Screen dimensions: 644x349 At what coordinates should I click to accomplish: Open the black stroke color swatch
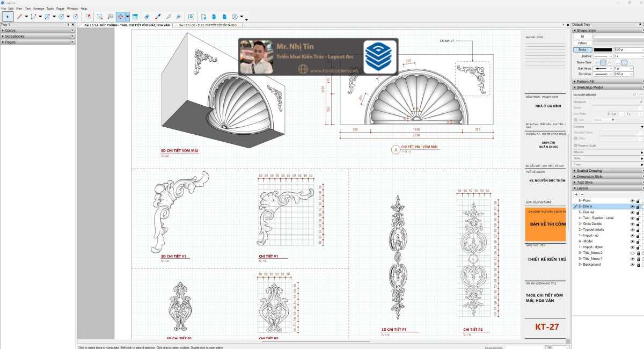pyautogui.click(x=603, y=49)
